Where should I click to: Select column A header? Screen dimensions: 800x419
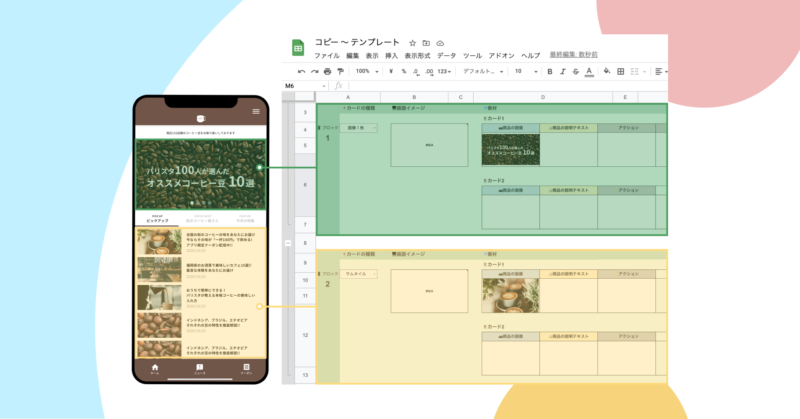pyautogui.click(x=348, y=97)
